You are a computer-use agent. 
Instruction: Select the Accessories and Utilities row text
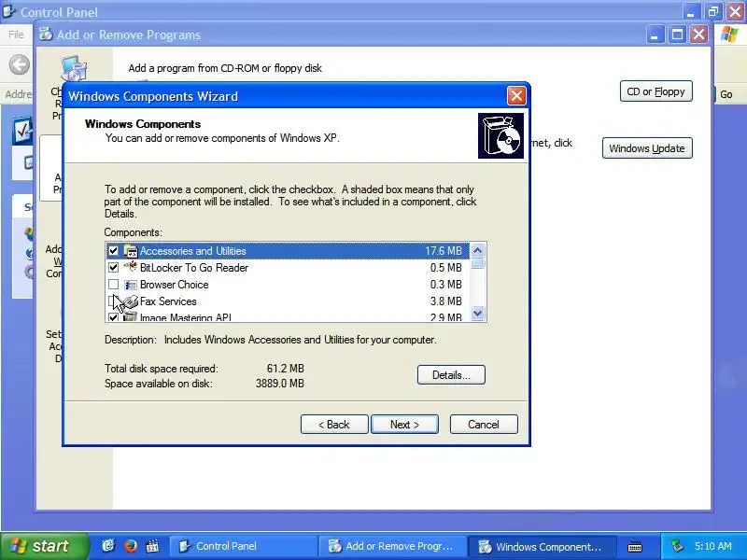[193, 251]
